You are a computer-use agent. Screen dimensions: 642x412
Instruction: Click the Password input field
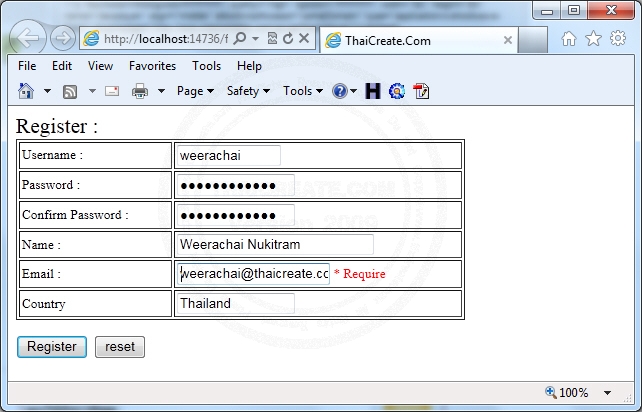[236, 185]
